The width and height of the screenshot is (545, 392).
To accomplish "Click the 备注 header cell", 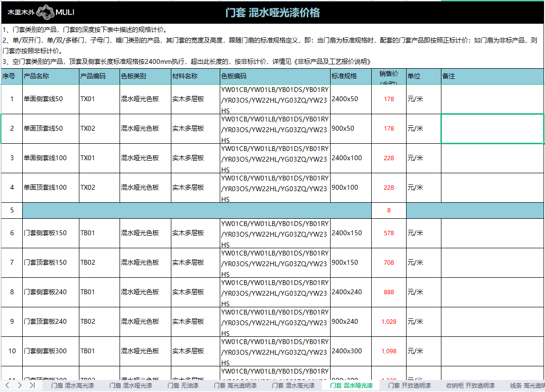I will pyautogui.click(x=492, y=76).
